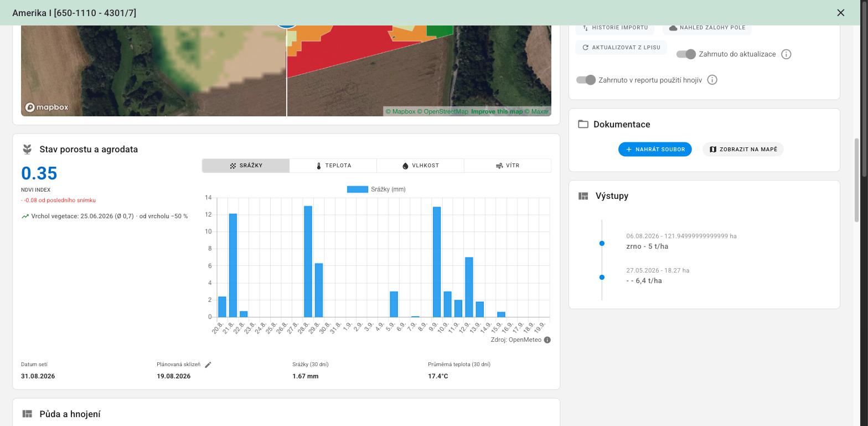Click the 28.8. precipitation bar
Screen dimensions: 868x426
point(308,261)
